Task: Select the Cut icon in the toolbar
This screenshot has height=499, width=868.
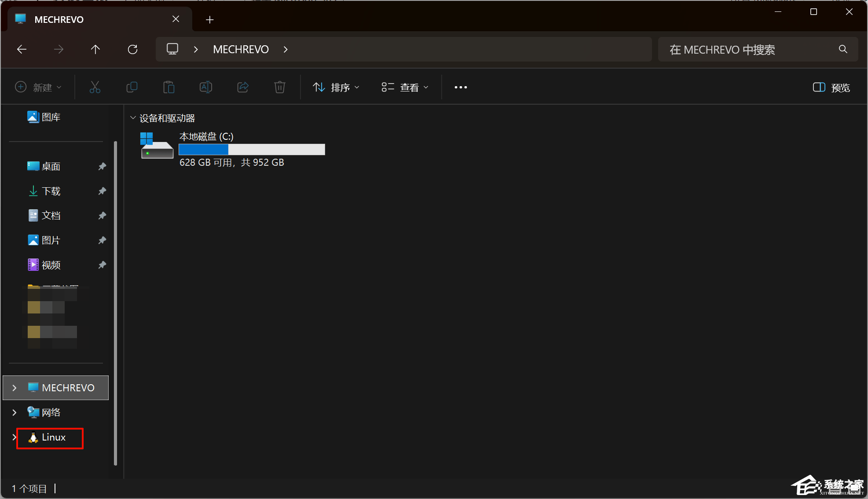Action: 95,87
